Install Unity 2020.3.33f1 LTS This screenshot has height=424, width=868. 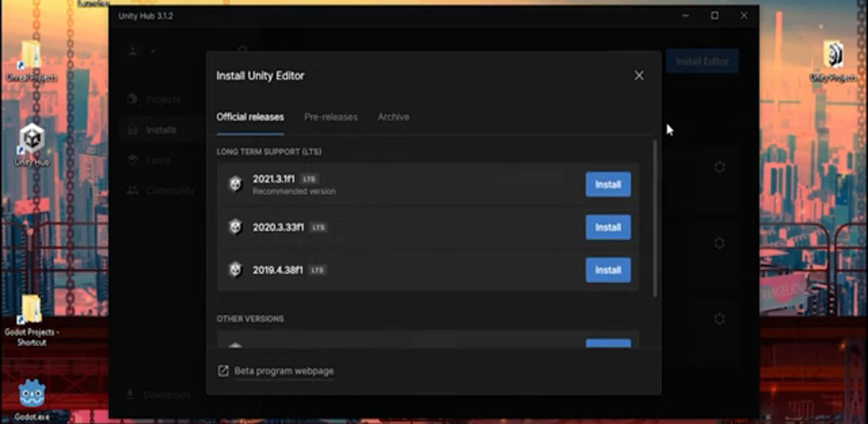point(608,227)
